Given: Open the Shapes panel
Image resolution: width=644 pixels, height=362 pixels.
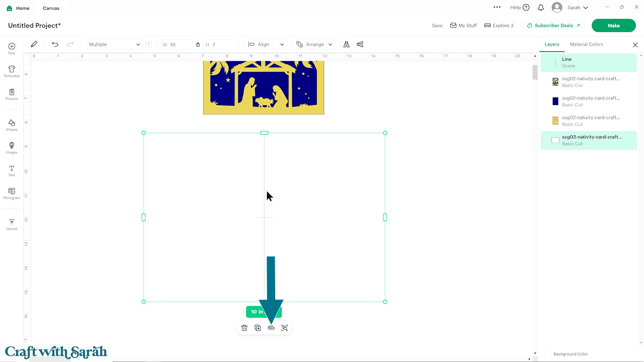Looking at the screenshot, I should (x=12, y=125).
